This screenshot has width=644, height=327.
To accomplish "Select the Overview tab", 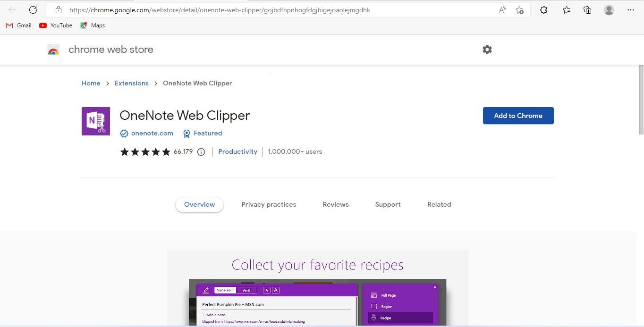I will pos(199,204).
